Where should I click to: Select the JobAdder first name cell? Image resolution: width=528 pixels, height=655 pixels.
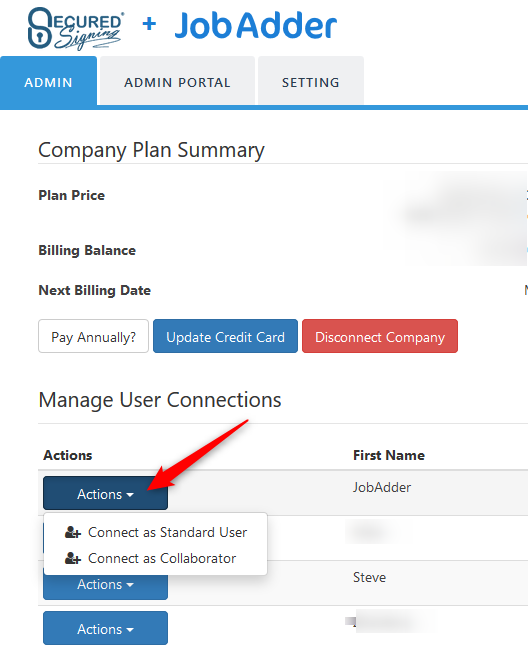click(x=382, y=487)
